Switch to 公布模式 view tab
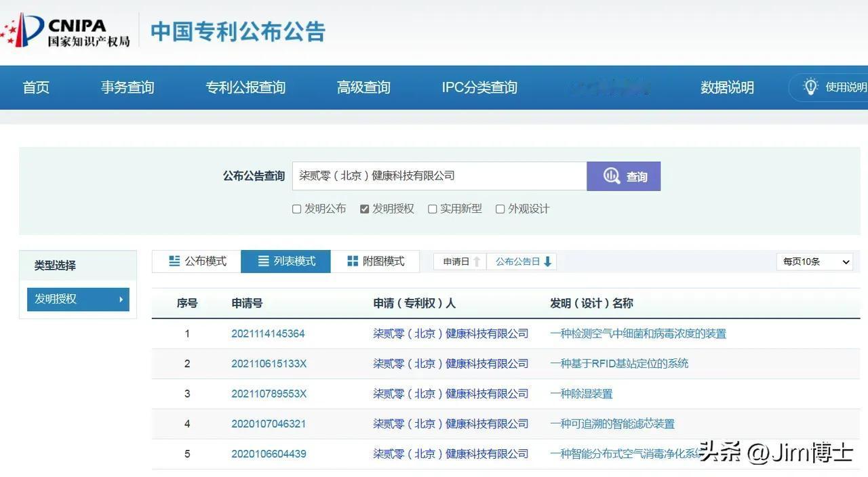868x477 pixels. (x=197, y=262)
